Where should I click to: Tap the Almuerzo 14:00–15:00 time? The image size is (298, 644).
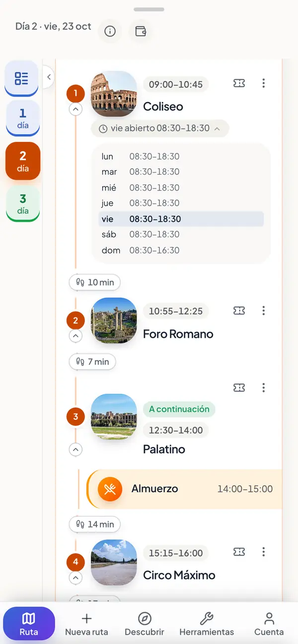(245, 489)
